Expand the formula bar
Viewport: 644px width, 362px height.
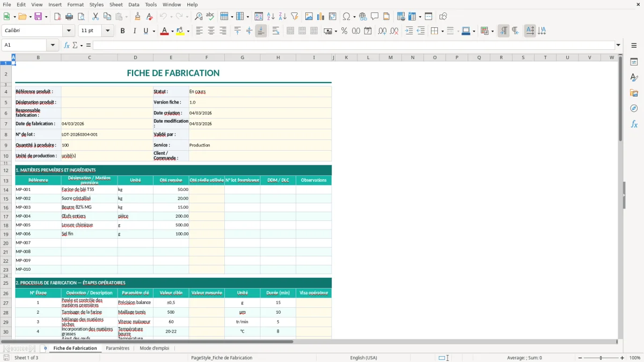coord(618,45)
